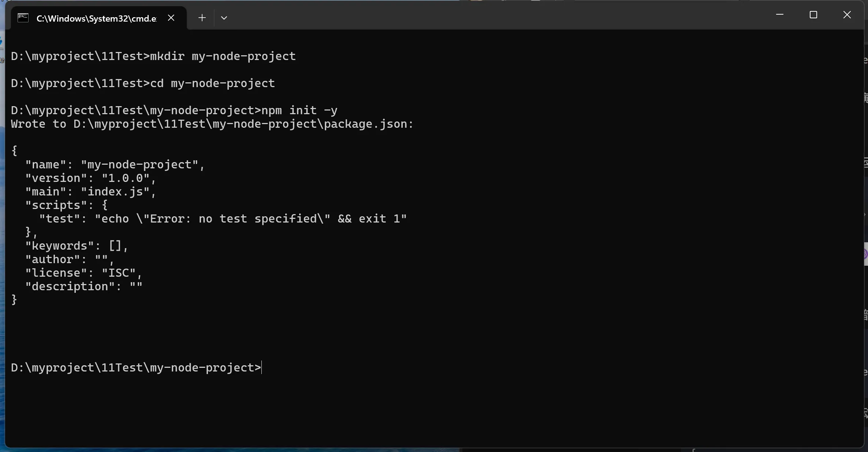This screenshot has width=868, height=452.
Task: Minimize the terminal window
Action: coord(780,15)
